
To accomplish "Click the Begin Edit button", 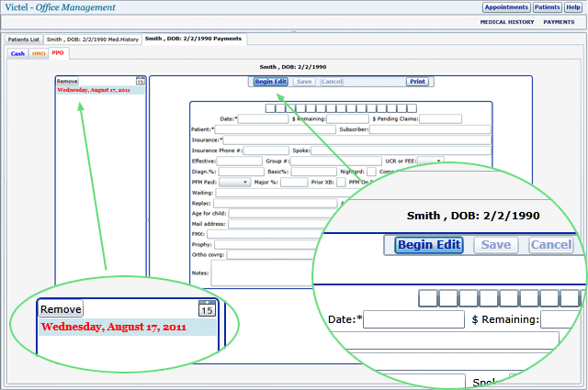I will click(x=271, y=82).
